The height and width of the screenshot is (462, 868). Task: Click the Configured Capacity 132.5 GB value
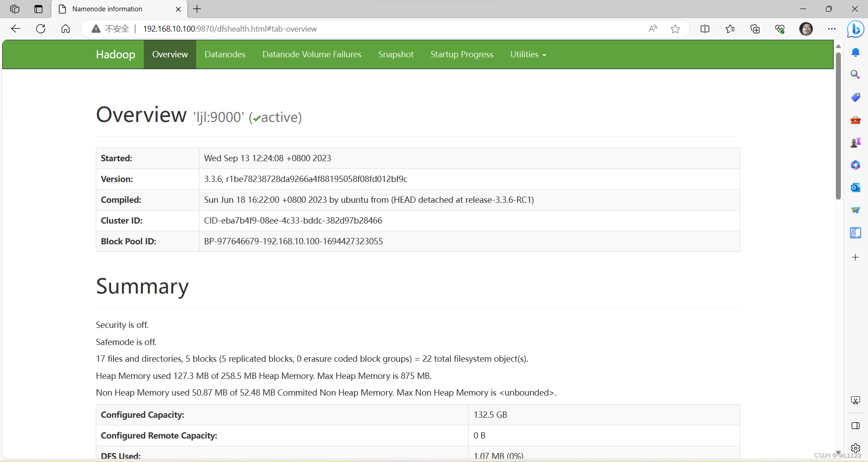point(491,415)
